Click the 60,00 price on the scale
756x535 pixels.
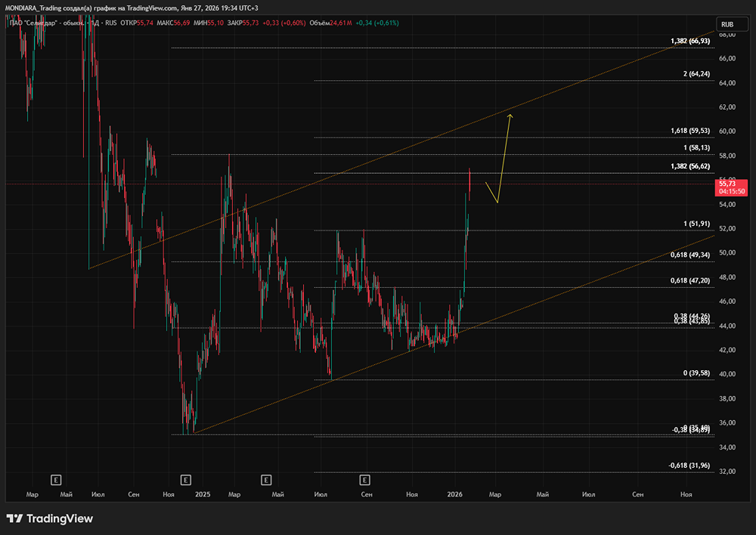coord(727,131)
